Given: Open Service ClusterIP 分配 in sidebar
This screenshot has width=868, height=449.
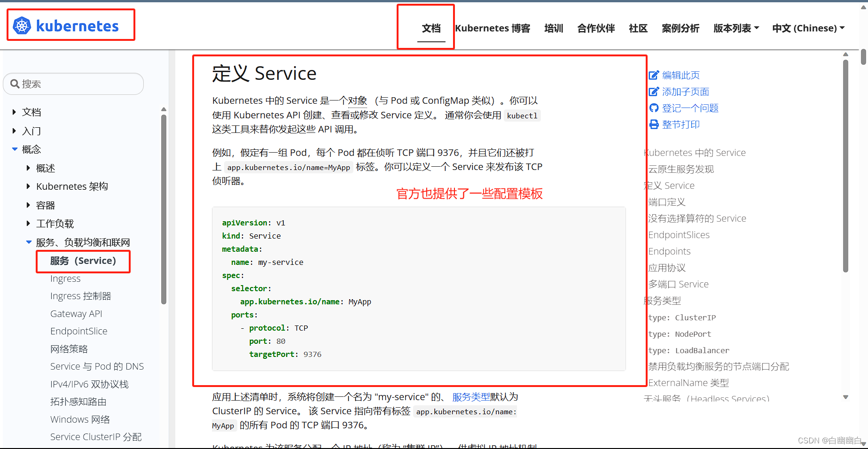Looking at the screenshot, I should 96,437.
